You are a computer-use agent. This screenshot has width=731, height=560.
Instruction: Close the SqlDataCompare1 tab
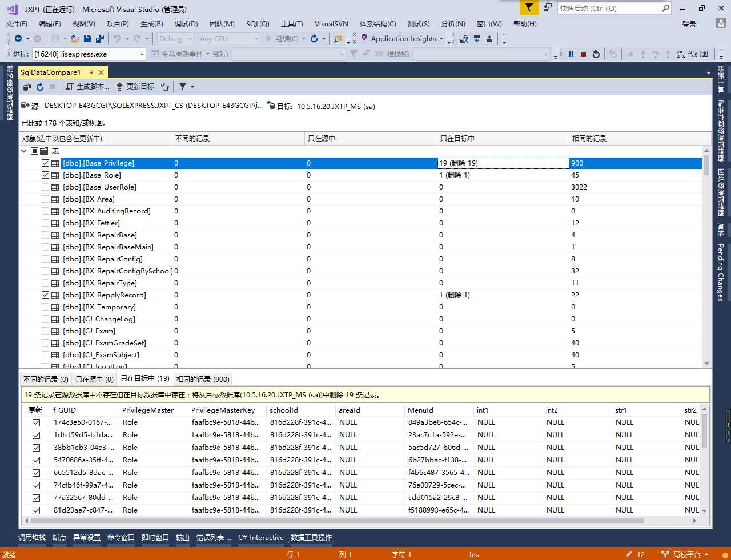[101, 72]
